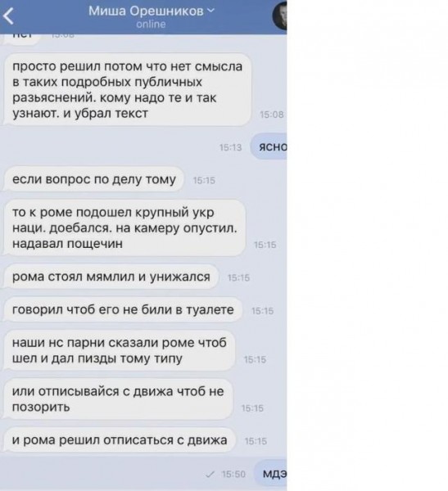Select message наши нс парни сказали
Image resolution: width=448 pixels, height=491 pixels.
[x=119, y=350]
